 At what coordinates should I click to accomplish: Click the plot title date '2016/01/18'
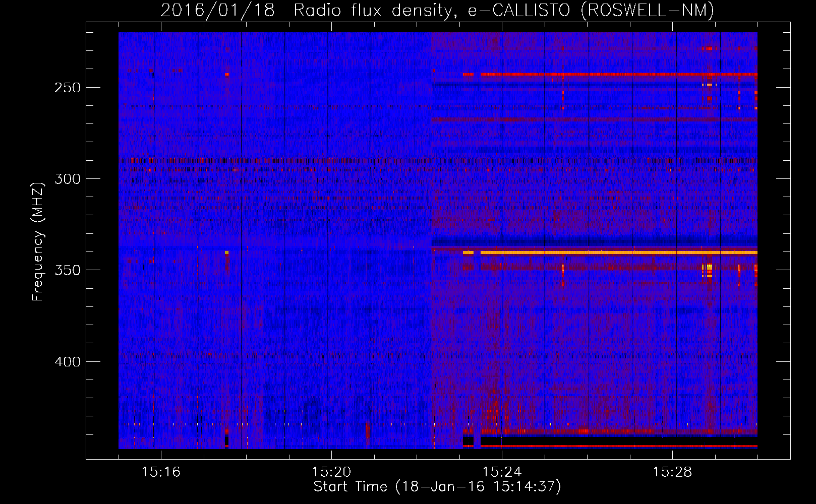point(217,10)
